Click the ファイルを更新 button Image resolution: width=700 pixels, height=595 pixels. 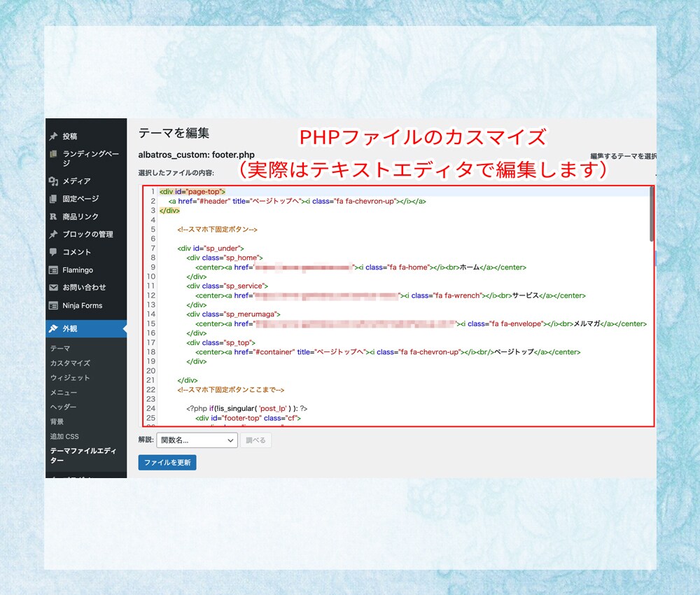(x=167, y=463)
